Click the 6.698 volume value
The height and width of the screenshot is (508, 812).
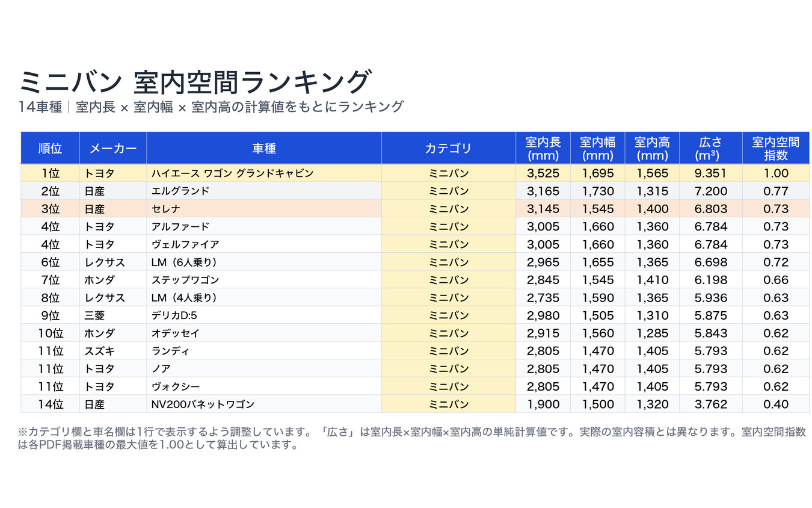point(711,262)
